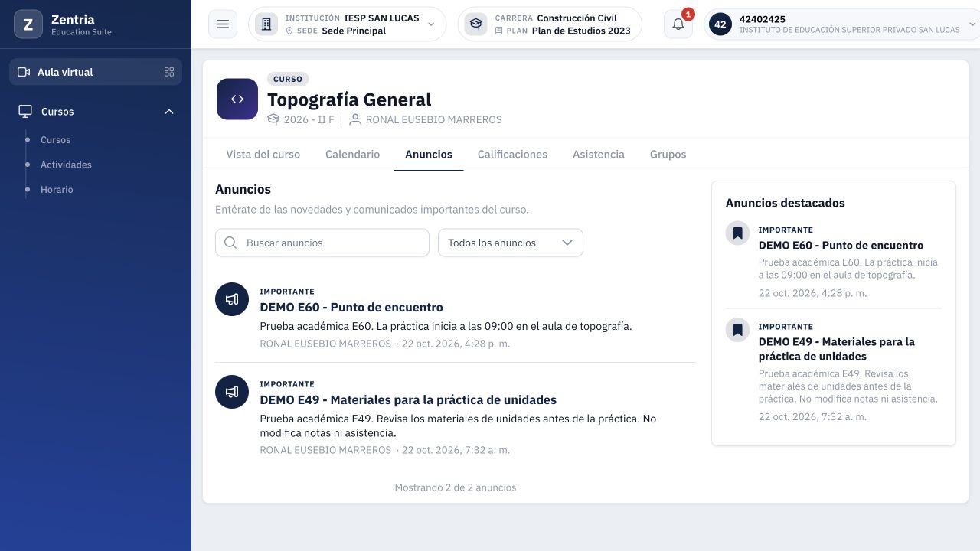The width and height of the screenshot is (980, 551).
Task: Click the bookmark icon for DEMO E60 in Anuncios destacados
Action: pos(737,233)
